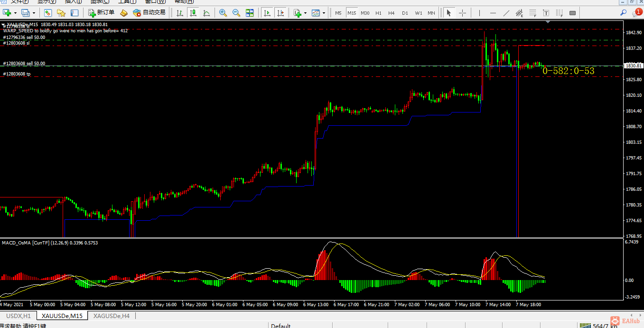Switch to candlestick chart display
Viewport: 644px width, 328px height.
pyautogui.click(x=193, y=13)
